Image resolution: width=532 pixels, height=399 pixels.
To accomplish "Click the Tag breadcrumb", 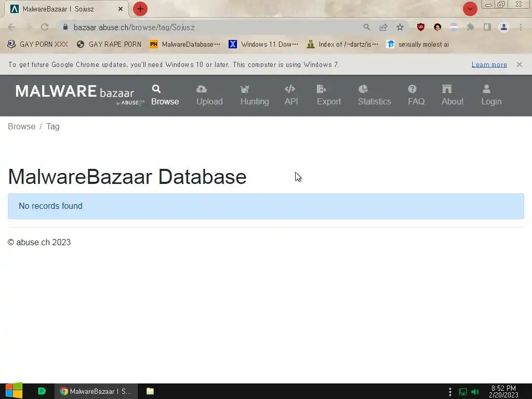I will click(52, 127).
